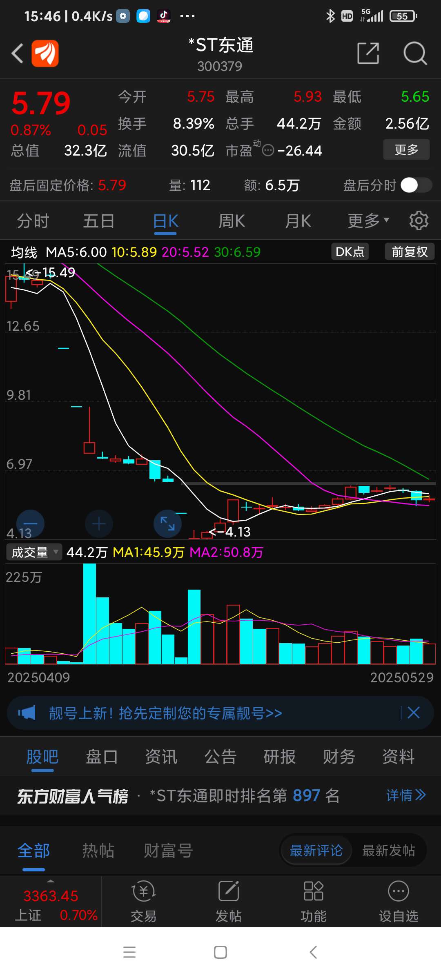Open 发帖 post icon
Screen dimensions: 441x980
coord(228,902)
